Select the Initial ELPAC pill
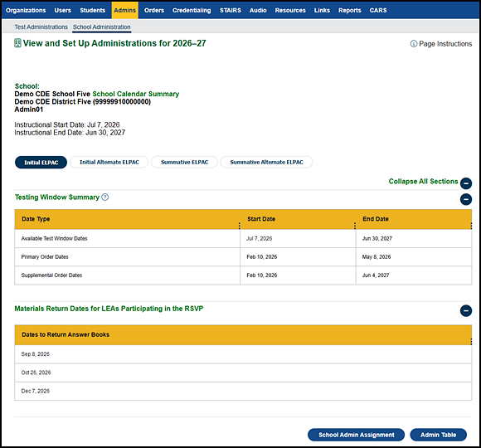 (41, 163)
